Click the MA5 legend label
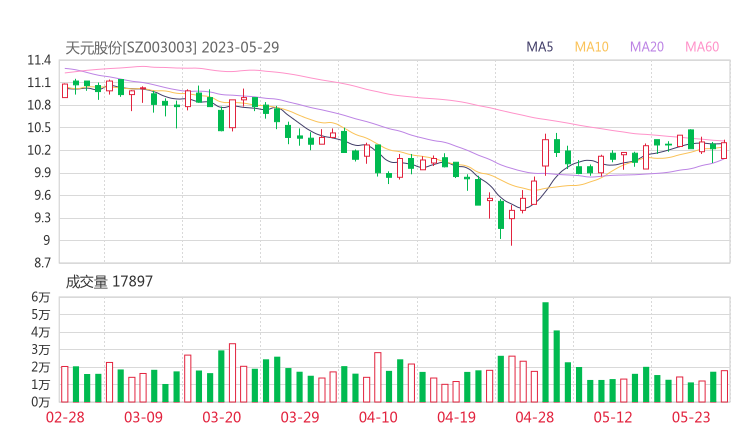This screenshot has width=740, height=440. point(539,47)
